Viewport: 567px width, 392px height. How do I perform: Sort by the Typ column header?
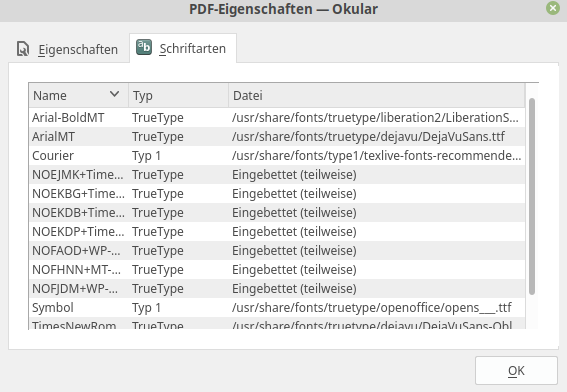click(x=178, y=95)
